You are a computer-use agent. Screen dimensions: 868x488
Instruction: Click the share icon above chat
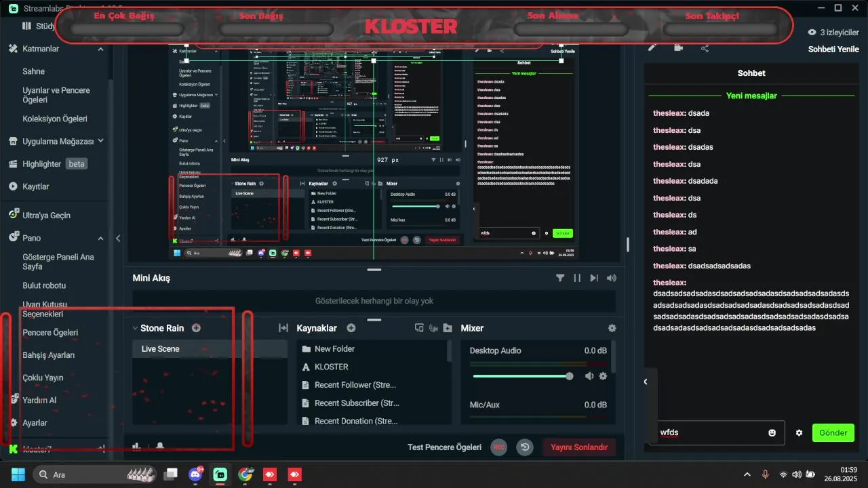(x=705, y=47)
